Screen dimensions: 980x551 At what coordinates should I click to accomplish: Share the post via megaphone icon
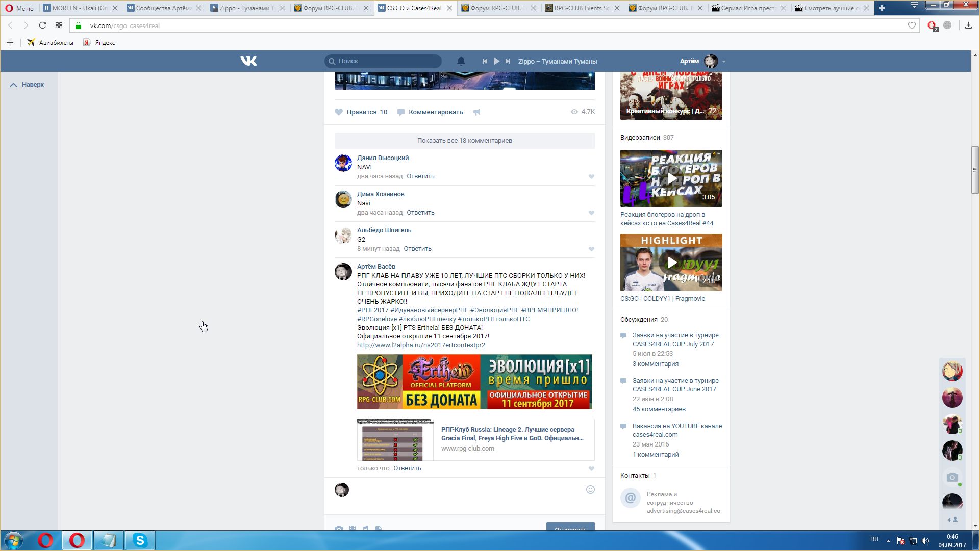click(x=476, y=112)
